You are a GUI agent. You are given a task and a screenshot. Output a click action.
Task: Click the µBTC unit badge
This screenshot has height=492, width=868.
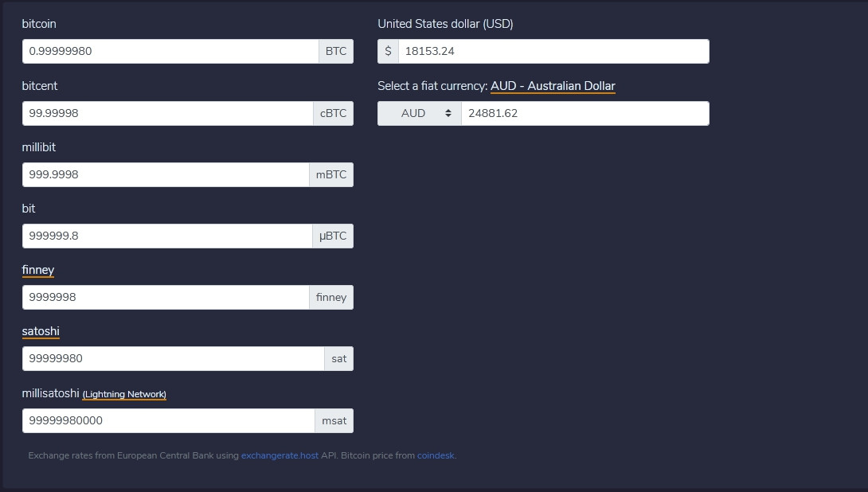pos(333,236)
